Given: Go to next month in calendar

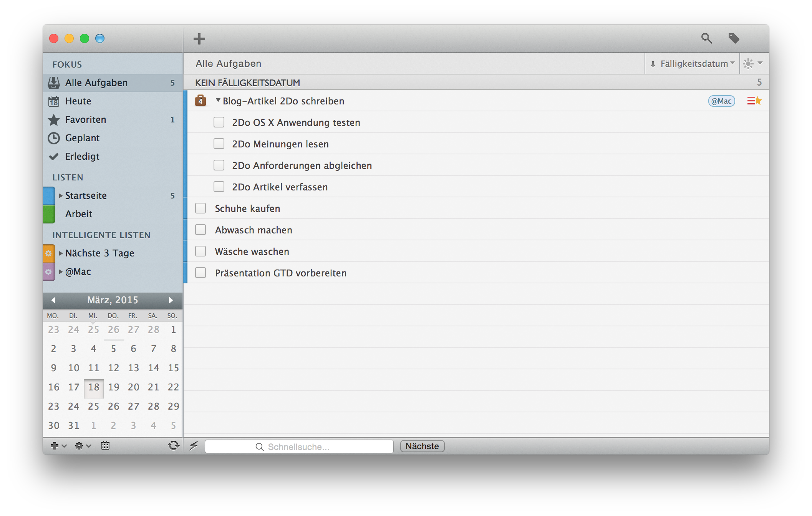Looking at the screenshot, I should tap(171, 300).
